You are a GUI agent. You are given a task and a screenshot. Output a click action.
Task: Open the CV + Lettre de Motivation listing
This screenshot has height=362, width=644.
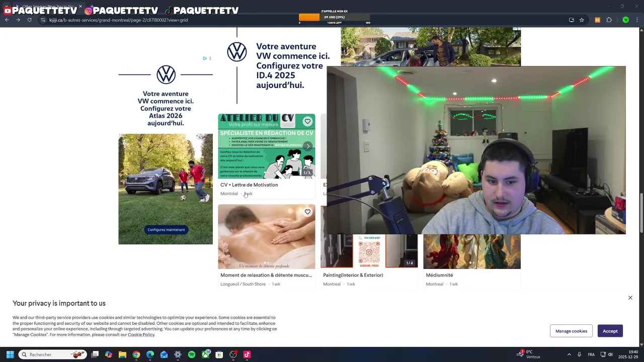(249, 185)
